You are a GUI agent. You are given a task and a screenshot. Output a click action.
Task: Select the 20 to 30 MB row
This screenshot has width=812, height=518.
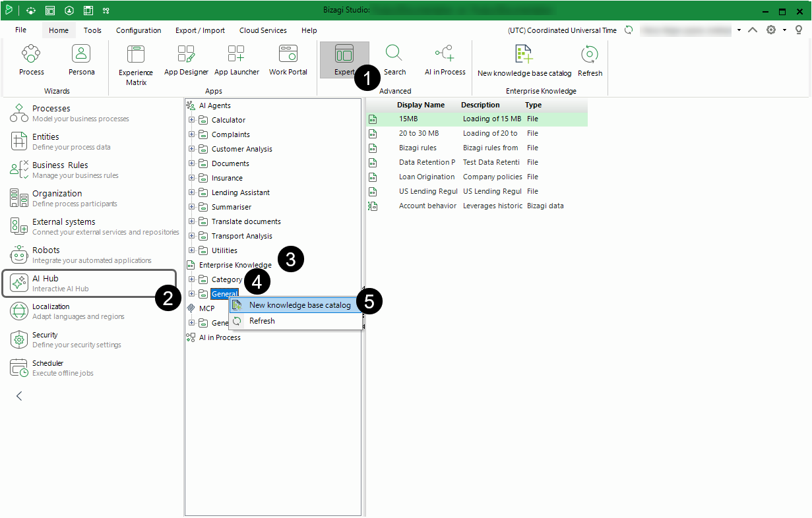click(x=477, y=133)
